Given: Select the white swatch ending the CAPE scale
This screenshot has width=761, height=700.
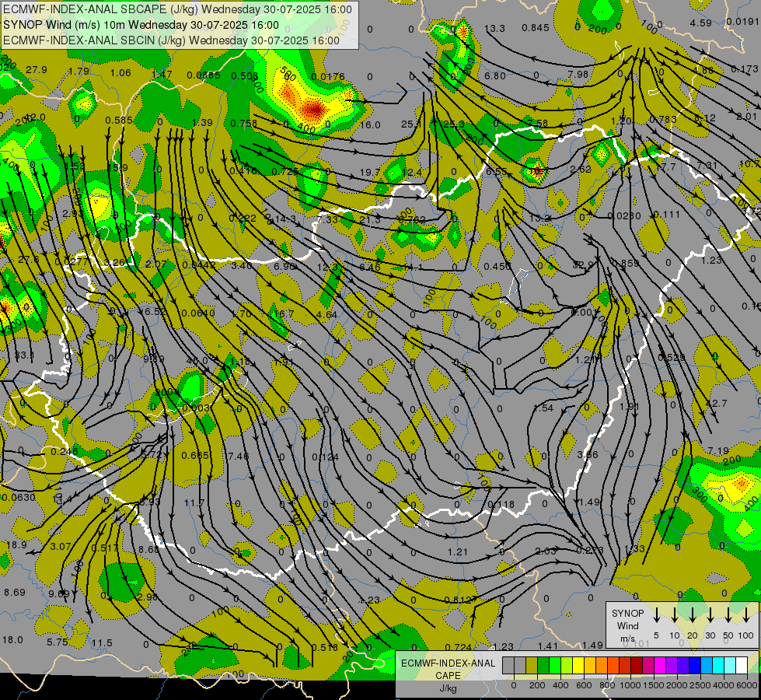Looking at the screenshot, I should [x=741, y=666].
